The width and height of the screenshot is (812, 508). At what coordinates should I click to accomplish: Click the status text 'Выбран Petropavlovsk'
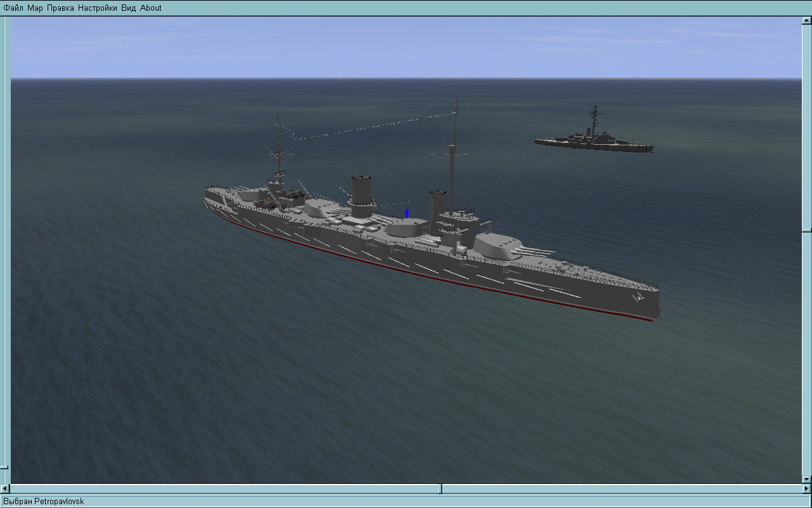pyautogui.click(x=43, y=502)
